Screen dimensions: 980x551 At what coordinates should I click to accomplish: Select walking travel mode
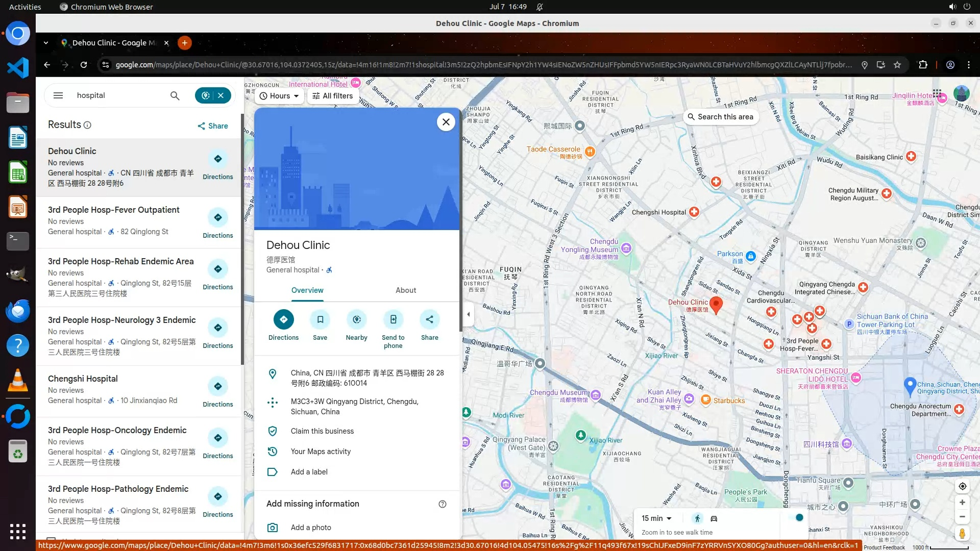698,518
